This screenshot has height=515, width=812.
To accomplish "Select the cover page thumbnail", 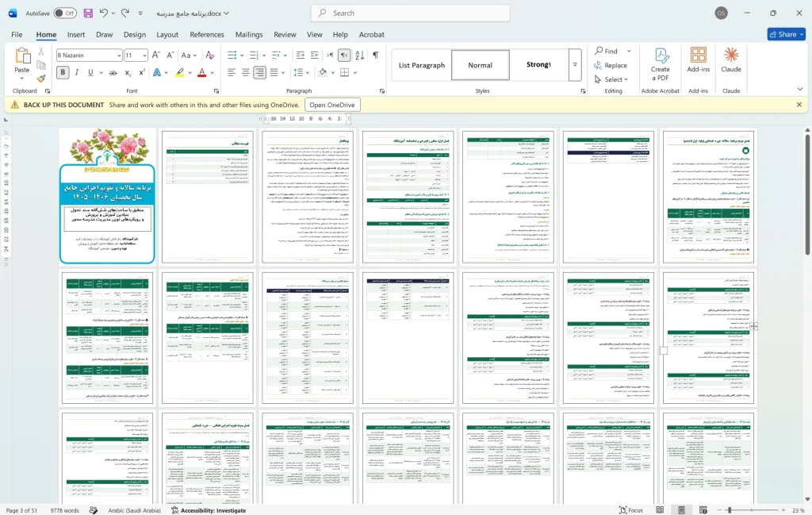I will click(107, 196).
